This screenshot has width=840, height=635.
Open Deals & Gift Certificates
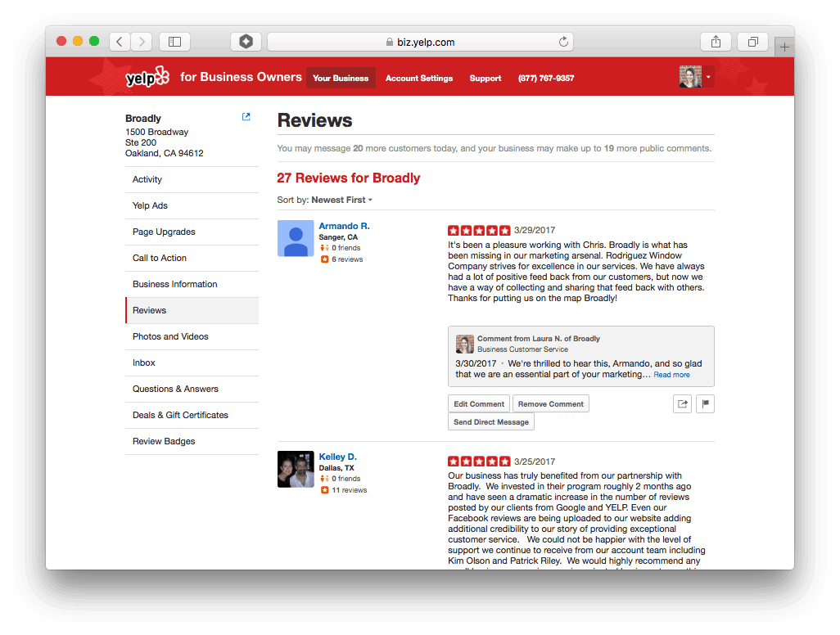pos(192,416)
